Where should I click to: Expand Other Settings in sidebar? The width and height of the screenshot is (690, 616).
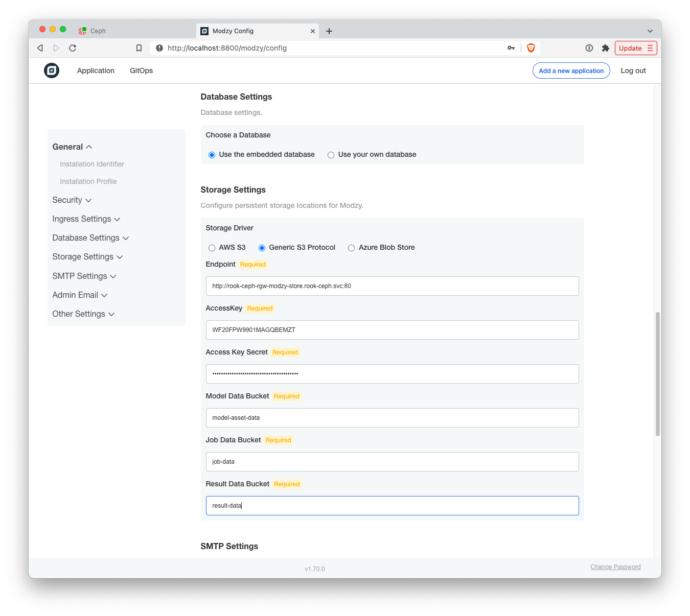tap(83, 314)
